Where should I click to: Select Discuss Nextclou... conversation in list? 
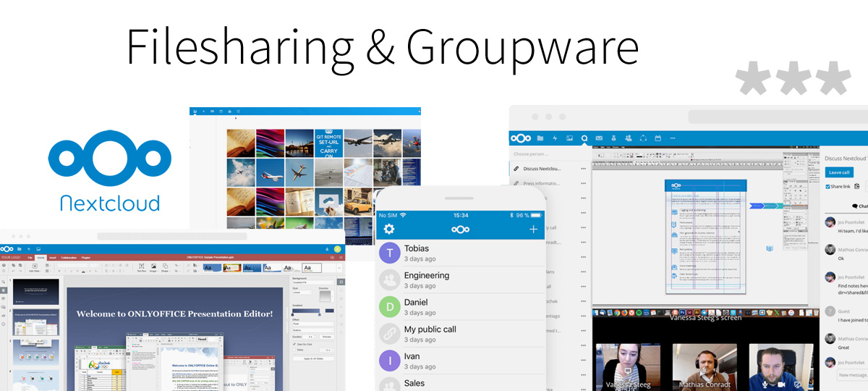click(549, 169)
